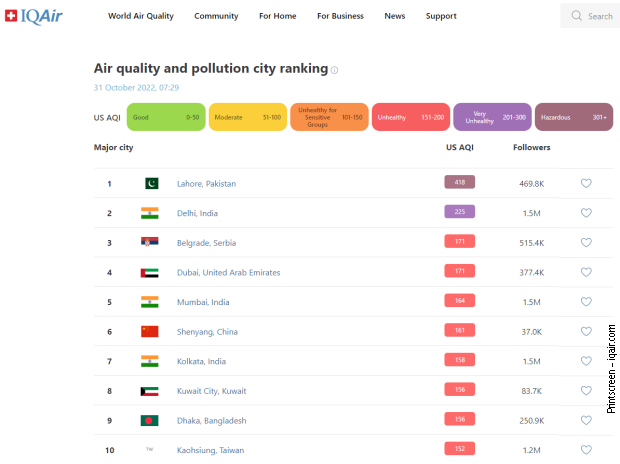Open the Support menu item
Viewport: 620px width, 464px height.
pos(441,16)
